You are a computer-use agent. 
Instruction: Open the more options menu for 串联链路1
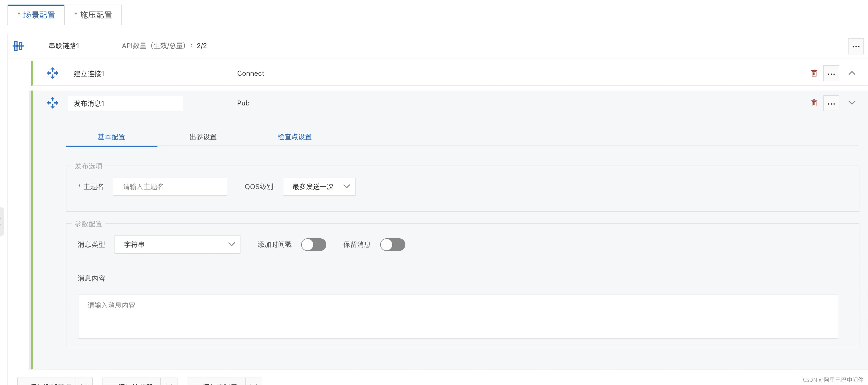point(856,46)
